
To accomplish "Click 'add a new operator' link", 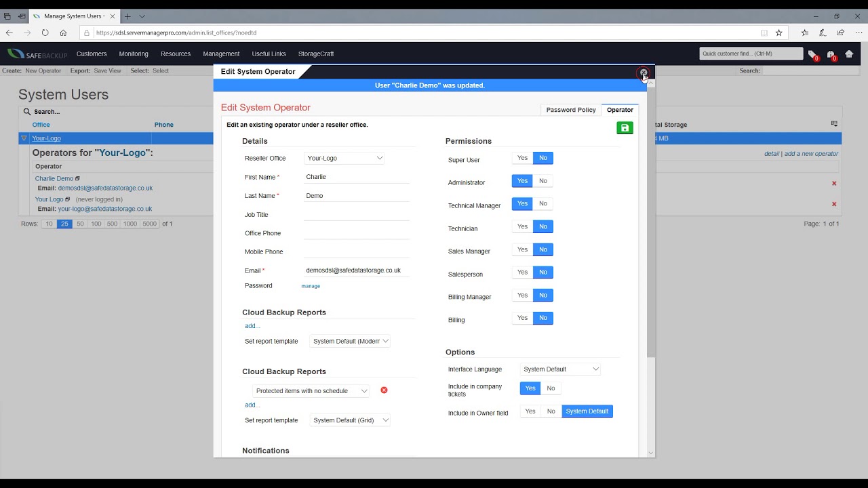I will pyautogui.click(x=811, y=154).
